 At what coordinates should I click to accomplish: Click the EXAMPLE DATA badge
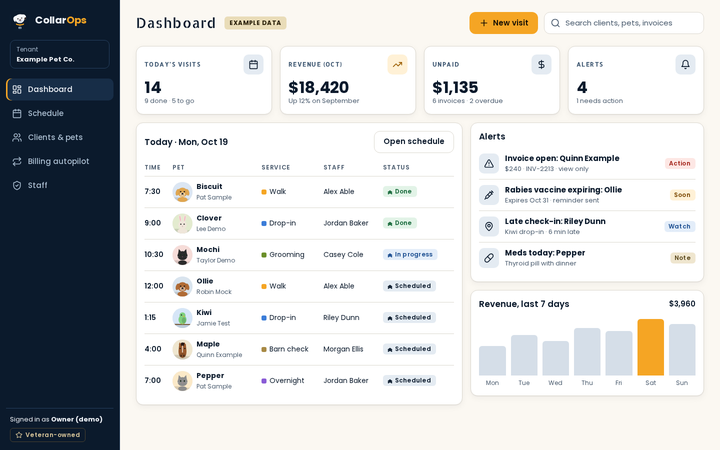pyautogui.click(x=255, y=23)
